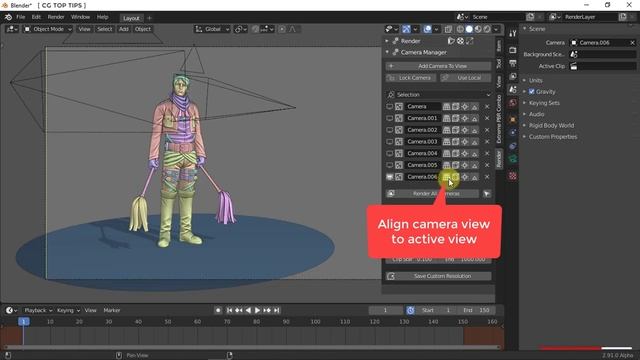Open proportional editing falloff menu

[x=293, y=29]
